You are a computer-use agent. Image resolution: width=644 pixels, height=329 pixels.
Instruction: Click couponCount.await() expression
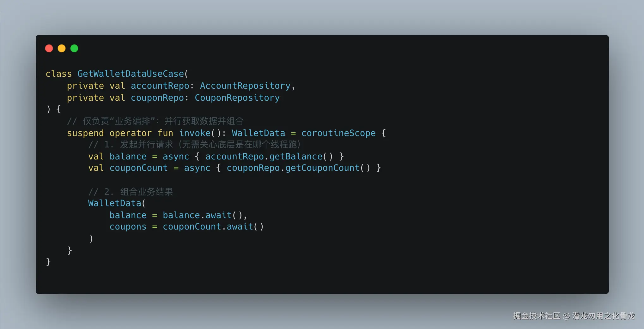pos(213,226)
